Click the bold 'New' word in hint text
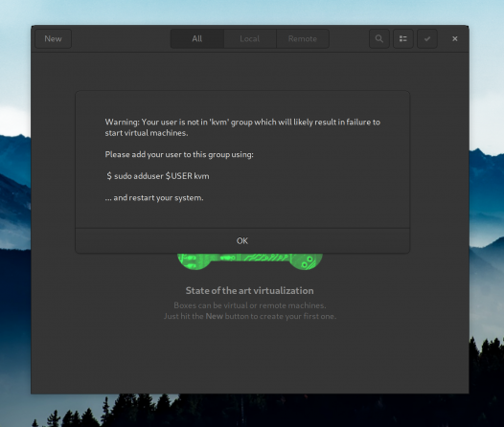 click(x=215, y=316)
